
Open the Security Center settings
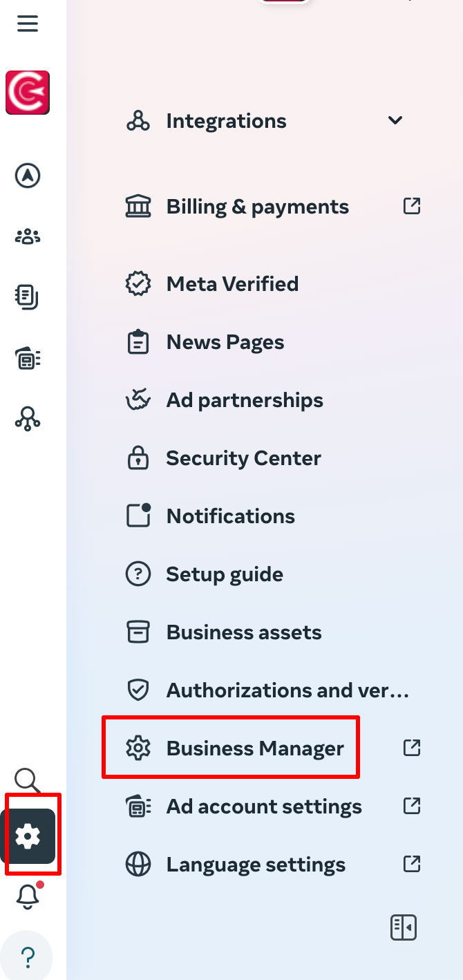[x=243, y=458]
